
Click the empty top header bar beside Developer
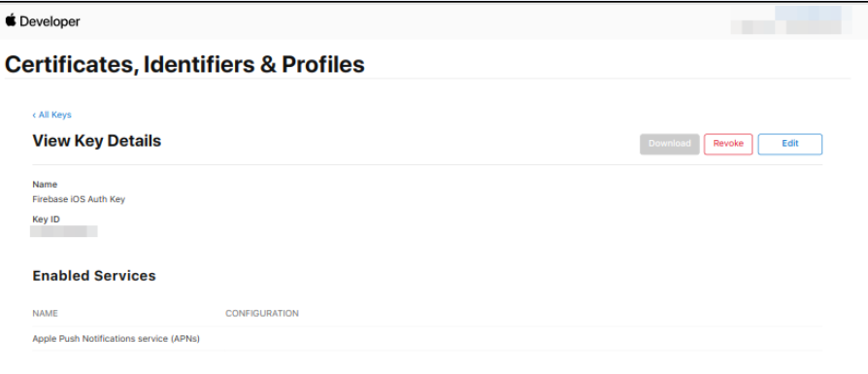[x=404, y=21]
